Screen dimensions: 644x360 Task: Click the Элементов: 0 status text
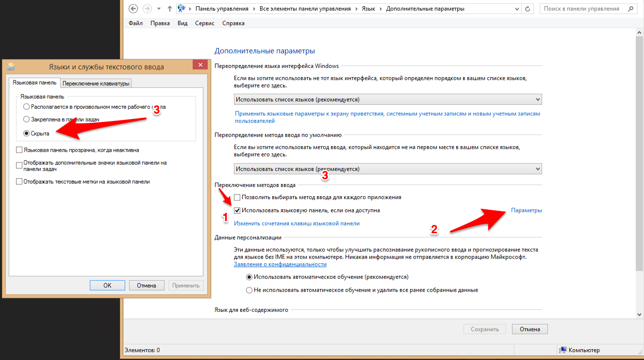coord(142,350)
